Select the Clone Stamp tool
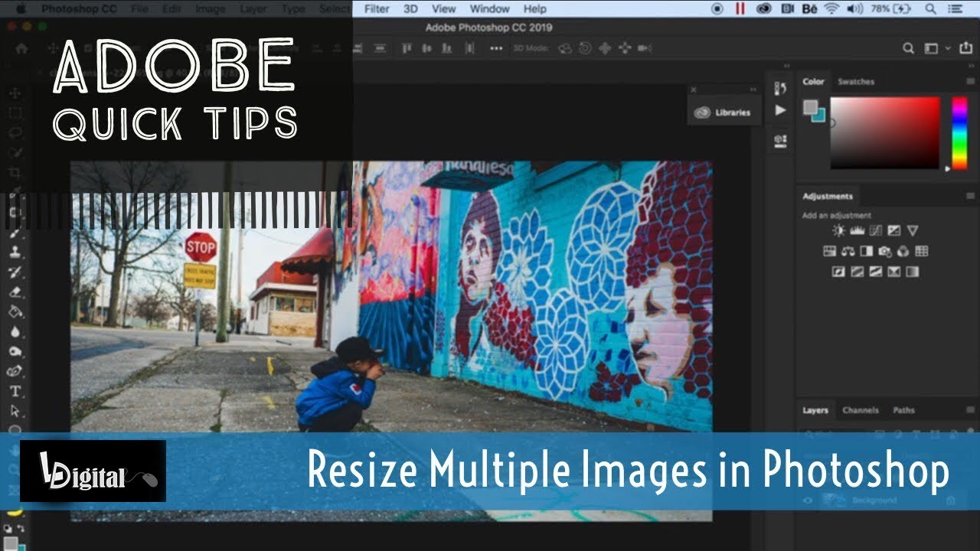Viewport: 980px width, 551px height. 15,253
